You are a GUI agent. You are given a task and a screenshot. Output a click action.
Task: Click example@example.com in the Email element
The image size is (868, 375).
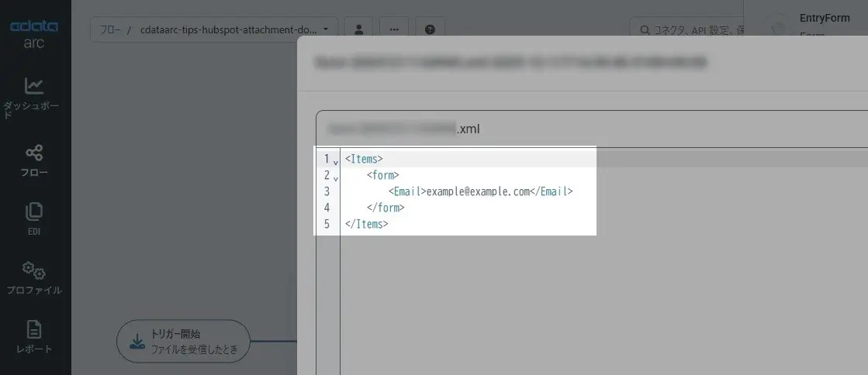point(479,192)
